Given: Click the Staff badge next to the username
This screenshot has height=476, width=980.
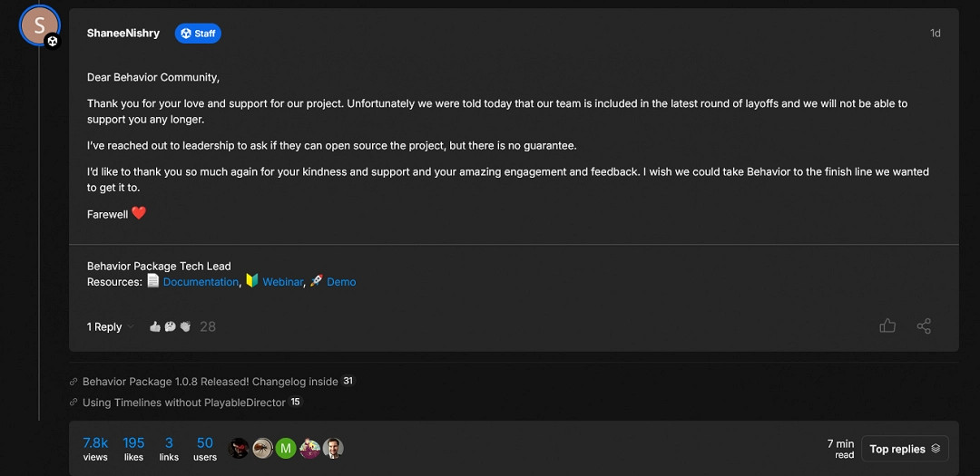Looking at the screenshot, I should click(198, 34).
